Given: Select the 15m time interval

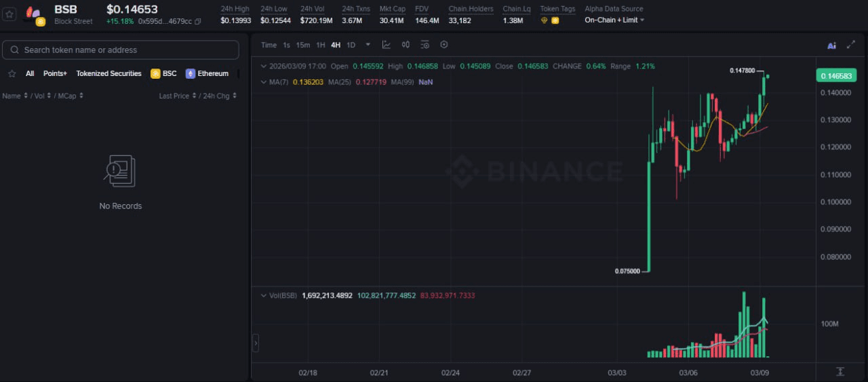Looking at the screenshot, I should click(x=303, y=45).
